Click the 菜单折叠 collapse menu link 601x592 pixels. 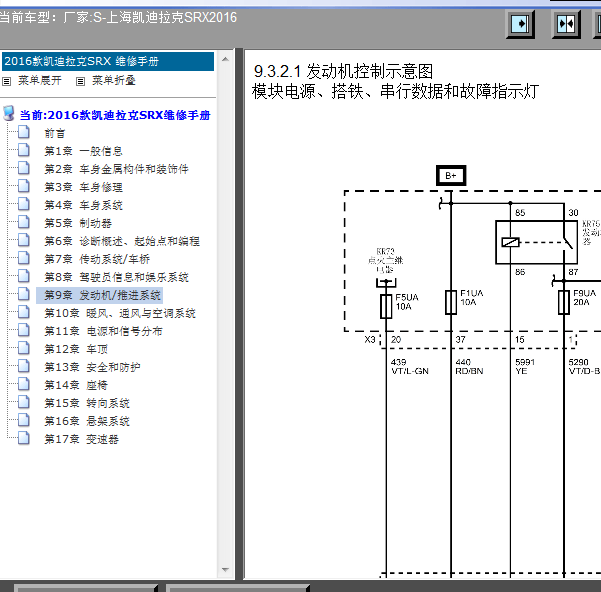point(114,80)
